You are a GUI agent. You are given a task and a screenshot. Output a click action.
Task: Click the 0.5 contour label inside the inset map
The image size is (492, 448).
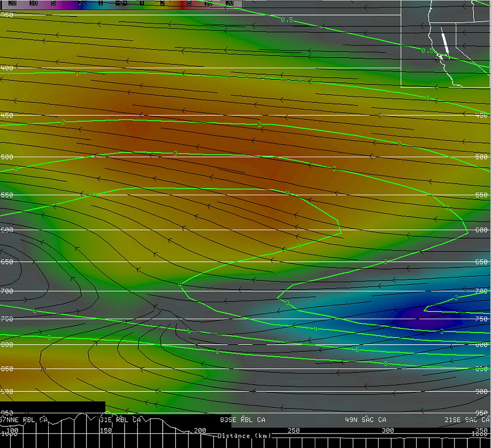point(427,51)
